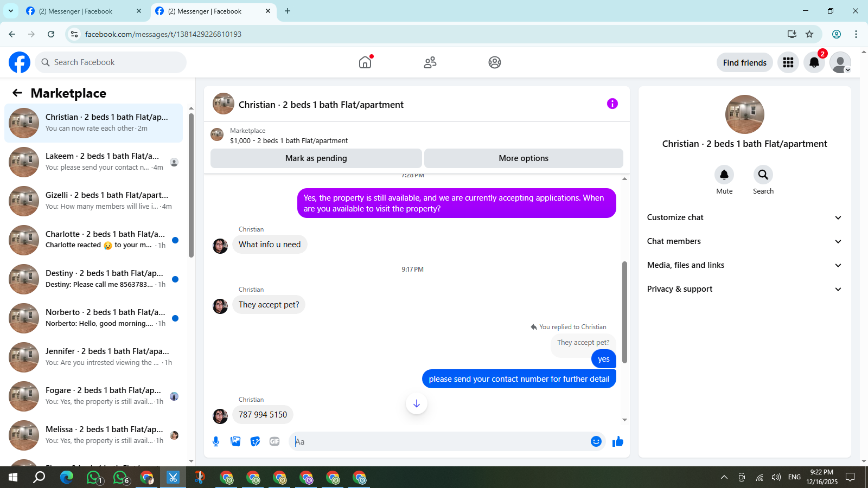The width and height of the screenshot is (868, 488).
Task: Open conversation information purple icon
Action: coord(612,104)
